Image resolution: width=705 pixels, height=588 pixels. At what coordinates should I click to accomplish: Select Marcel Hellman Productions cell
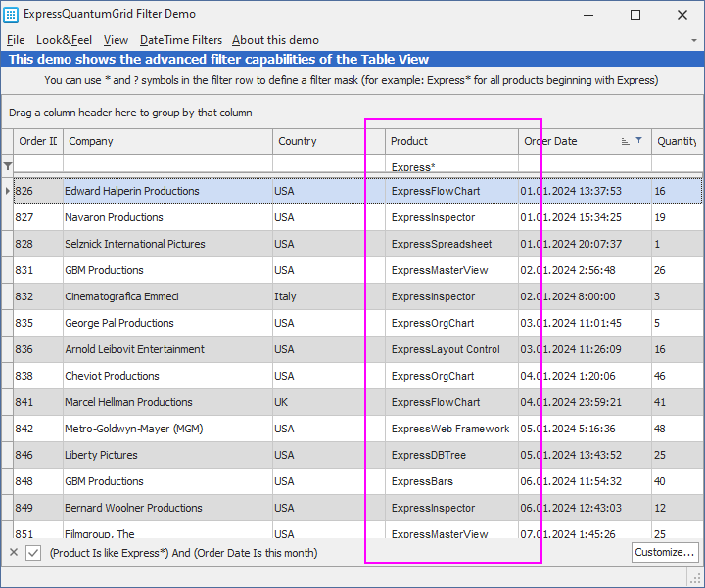click(x=167, y=402)
